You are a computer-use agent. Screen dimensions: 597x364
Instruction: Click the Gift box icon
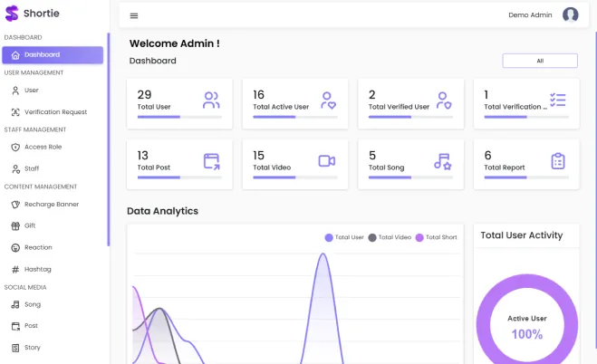[x=15, y=226]
